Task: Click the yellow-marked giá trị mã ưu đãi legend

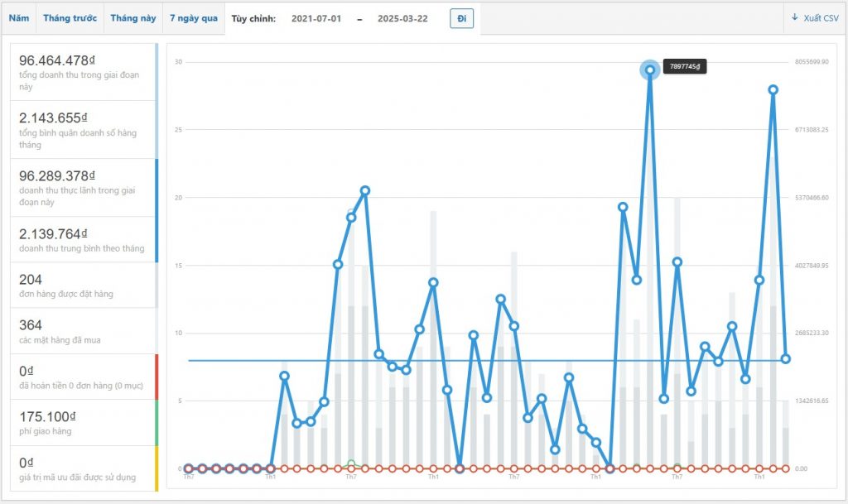Action: [x=81, y=468]
